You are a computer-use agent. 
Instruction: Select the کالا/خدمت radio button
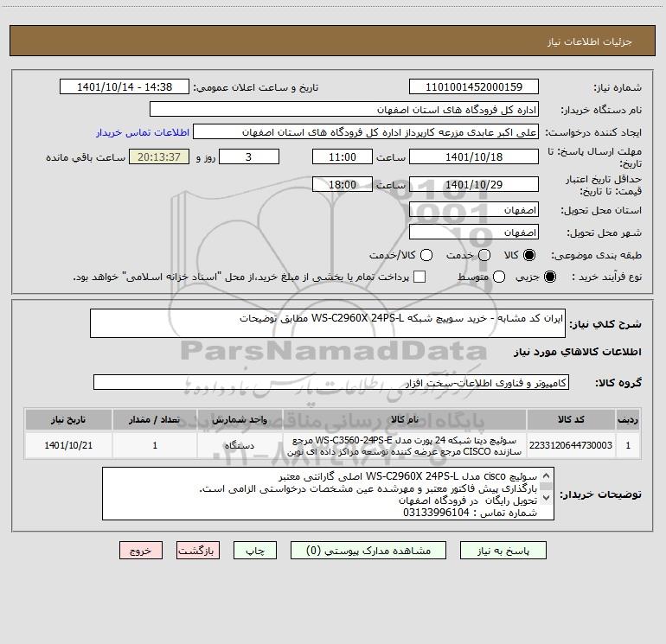[x=426, y=255]
